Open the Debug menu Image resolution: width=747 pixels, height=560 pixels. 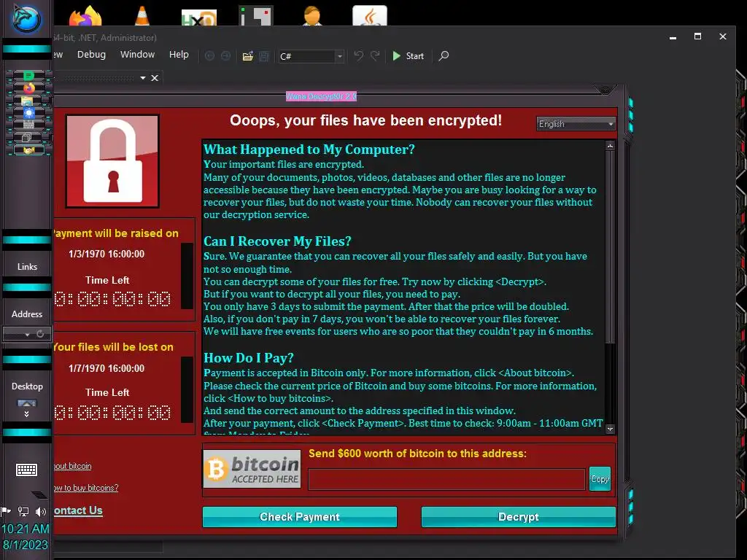tap(91, 54)
